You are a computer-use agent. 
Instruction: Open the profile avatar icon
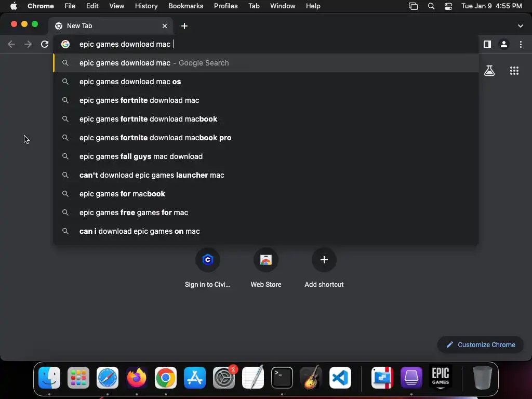pyautogui.click(x=504, y=44)
